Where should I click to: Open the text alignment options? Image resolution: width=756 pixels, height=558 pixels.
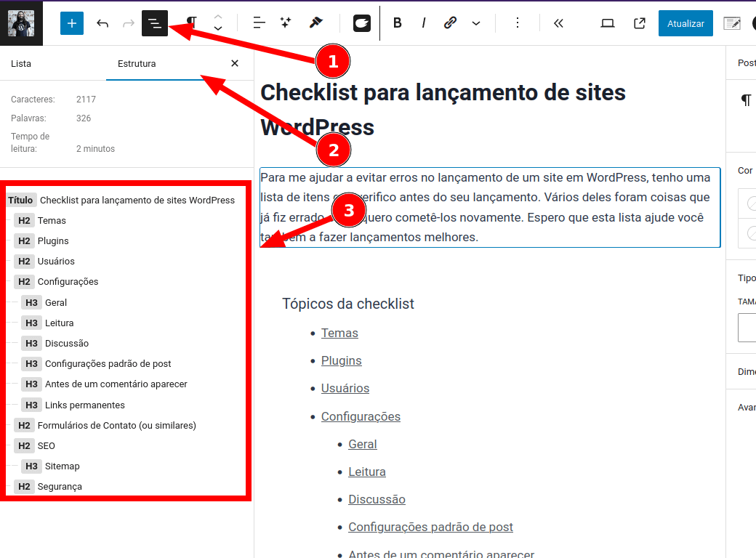tap(260, 23)
